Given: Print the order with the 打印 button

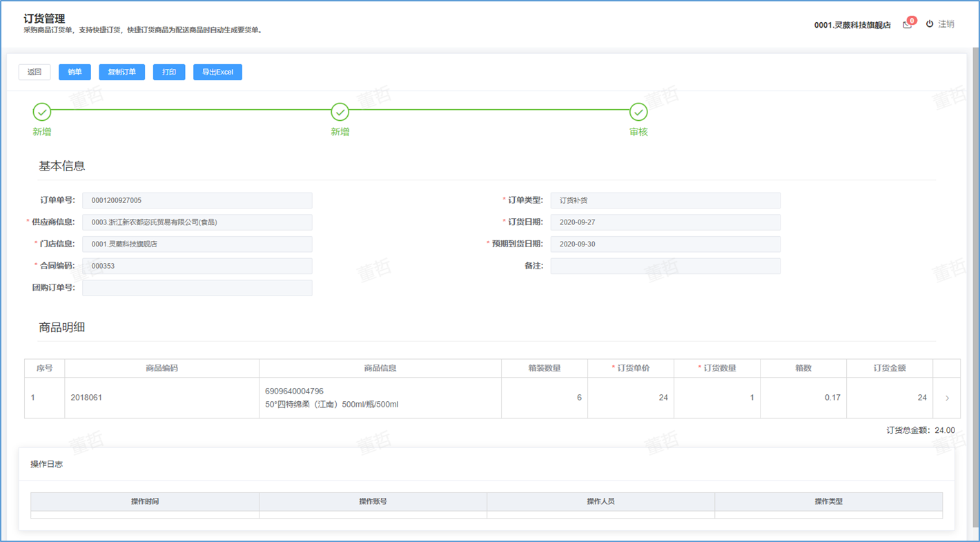Looking at the screenshot, I should tap(169, 72).
